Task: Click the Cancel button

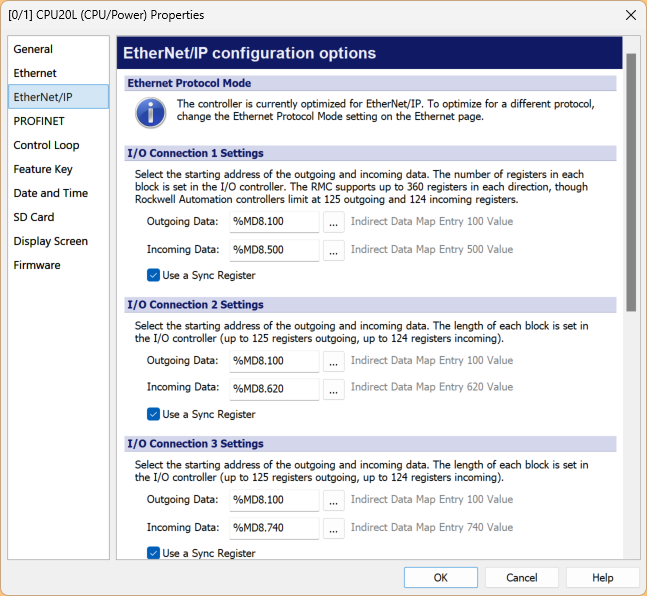Action: 521,578
